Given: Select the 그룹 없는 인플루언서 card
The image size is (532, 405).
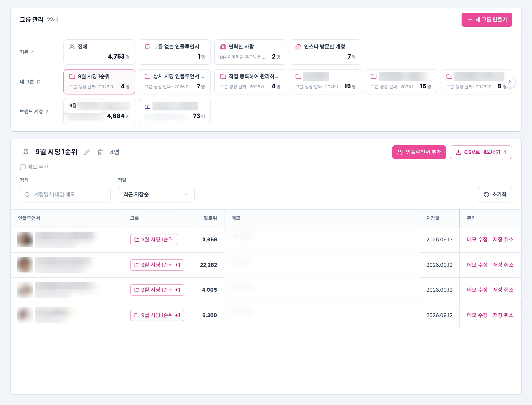Looking at the screenshot, I should click(175, 52).
